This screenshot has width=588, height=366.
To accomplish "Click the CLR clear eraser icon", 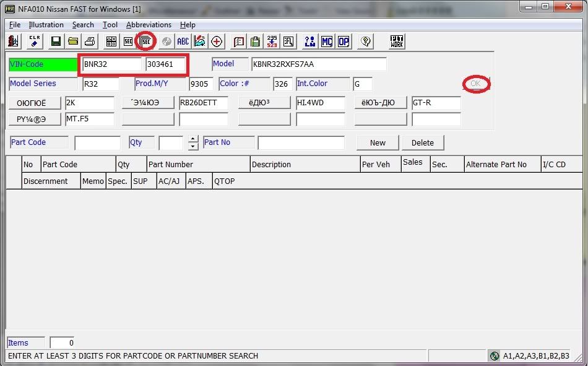I will [35, 41].
